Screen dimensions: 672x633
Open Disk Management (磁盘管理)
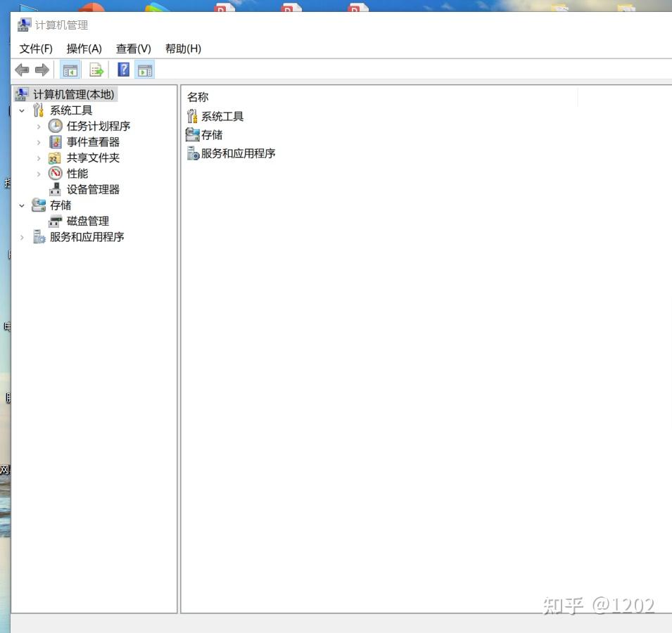[87, 220]
